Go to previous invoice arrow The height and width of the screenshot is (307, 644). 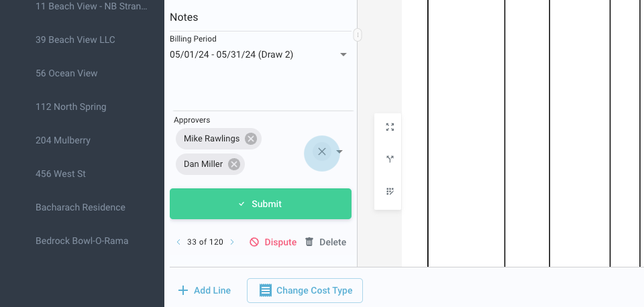pos(178,242)
